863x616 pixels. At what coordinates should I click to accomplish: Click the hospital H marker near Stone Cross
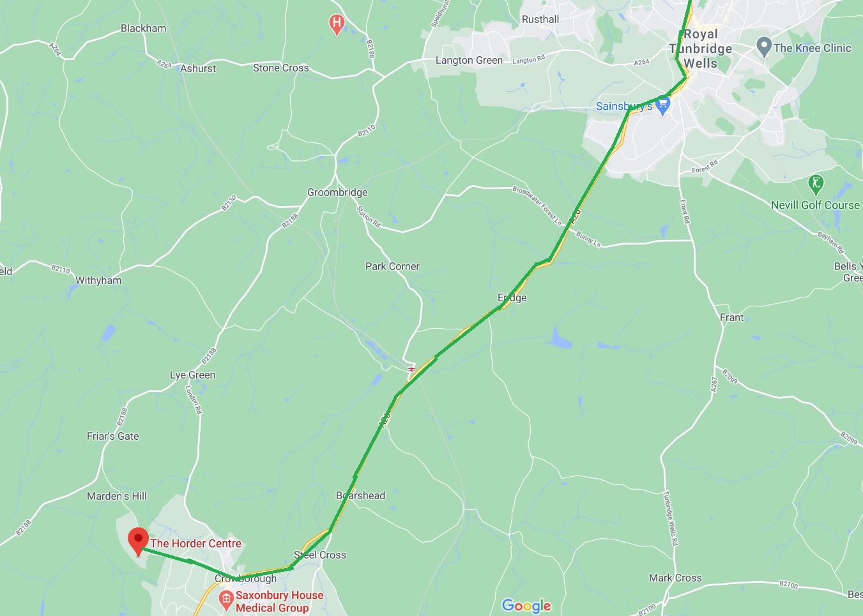[337, 25]
